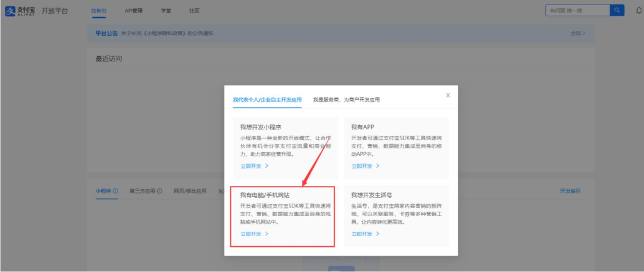Open the 学堂 menu item

pos(166,11)
